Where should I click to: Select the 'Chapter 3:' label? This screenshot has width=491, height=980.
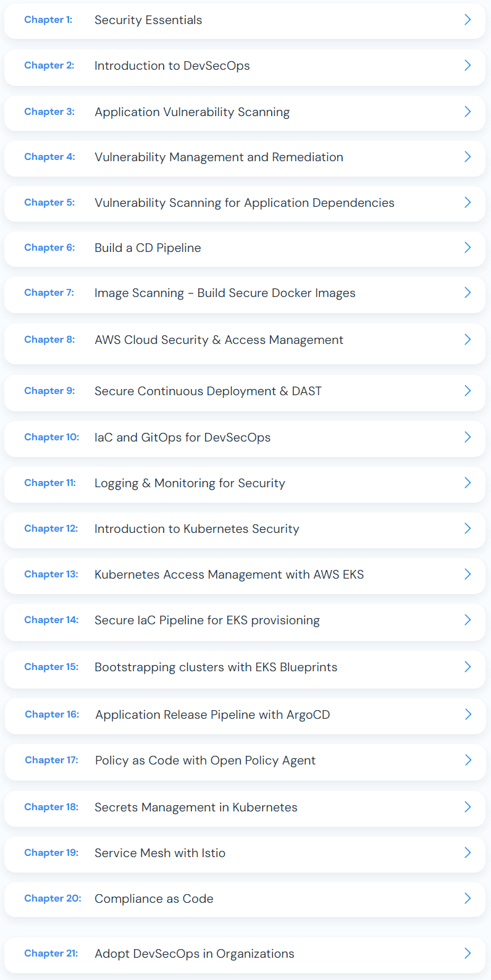click(x=49, y=112)
